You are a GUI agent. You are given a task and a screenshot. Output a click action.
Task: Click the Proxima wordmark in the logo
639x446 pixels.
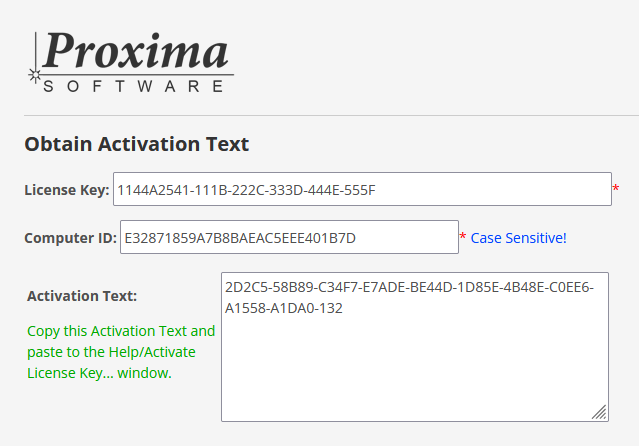(x=135, y=50)
